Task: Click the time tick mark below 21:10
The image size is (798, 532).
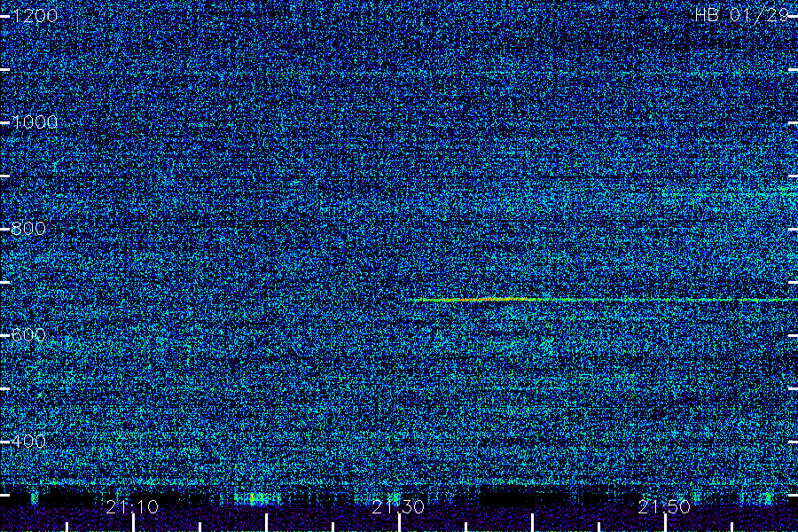Action: (x=134, y=523)
